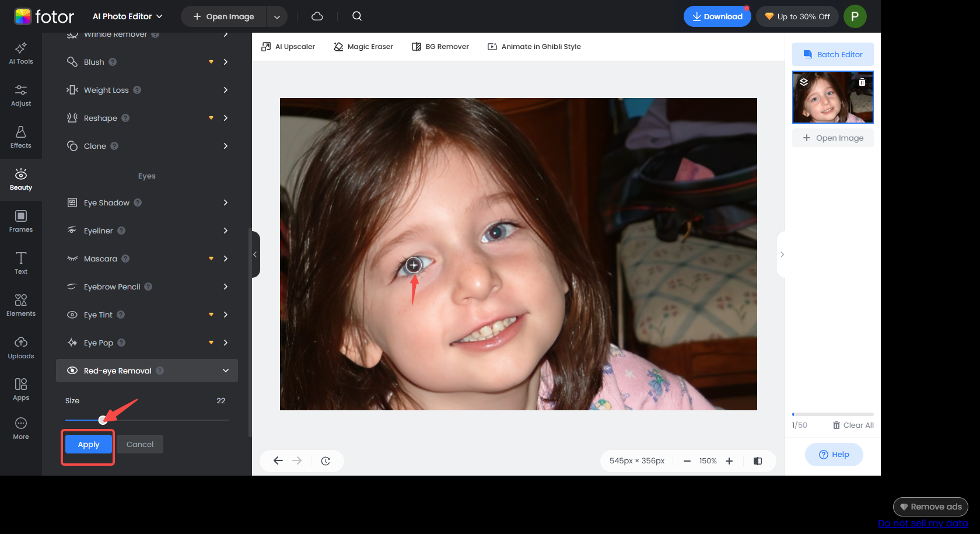Screen dimensions: 980x534
Task: Expand the Eye Tint option
Action: click(x=226, y=315)
